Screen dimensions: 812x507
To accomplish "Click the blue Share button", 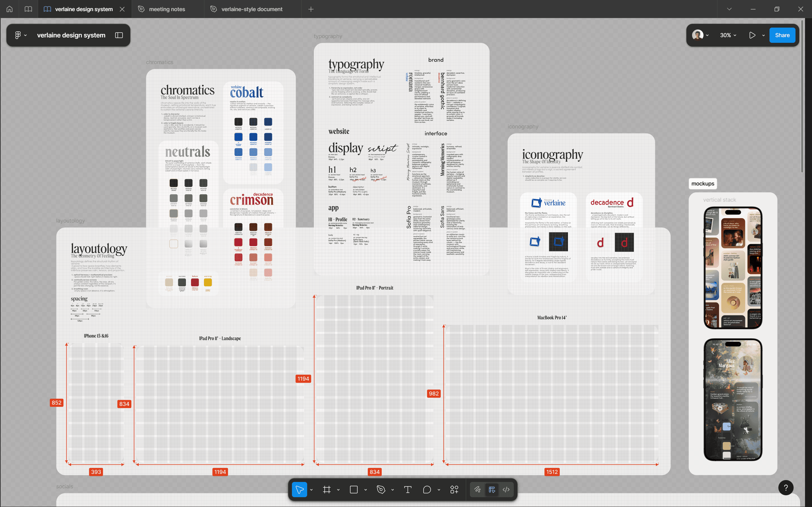I will tap(782, 35).
